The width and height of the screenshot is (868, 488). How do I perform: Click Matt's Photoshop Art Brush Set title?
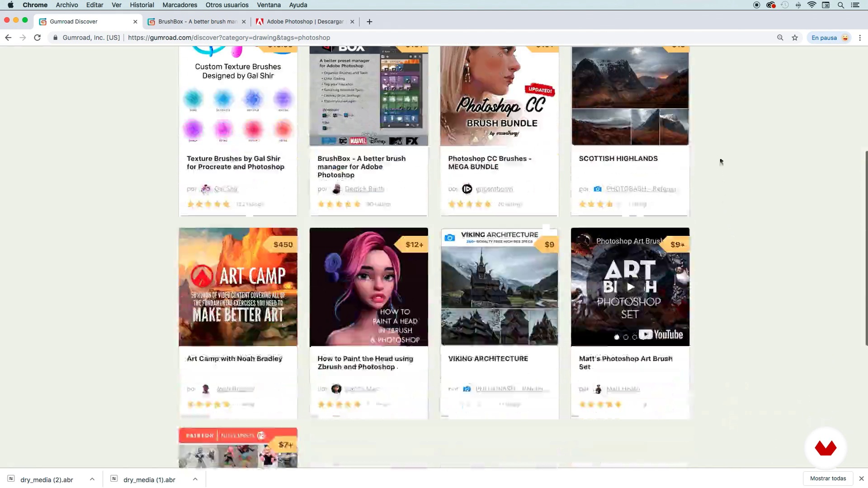pos(626,362)
